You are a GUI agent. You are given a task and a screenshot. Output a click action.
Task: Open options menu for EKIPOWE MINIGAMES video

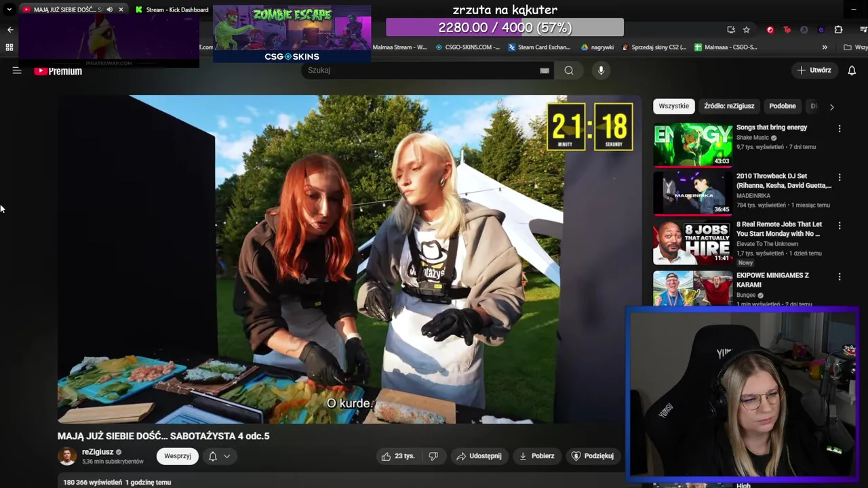coord(840,277)
